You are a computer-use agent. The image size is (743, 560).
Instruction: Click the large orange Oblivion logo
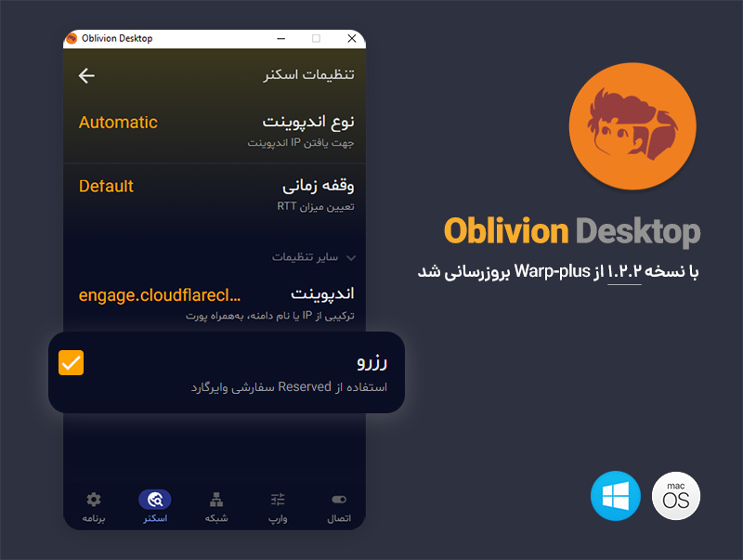[x=632, y=126]
